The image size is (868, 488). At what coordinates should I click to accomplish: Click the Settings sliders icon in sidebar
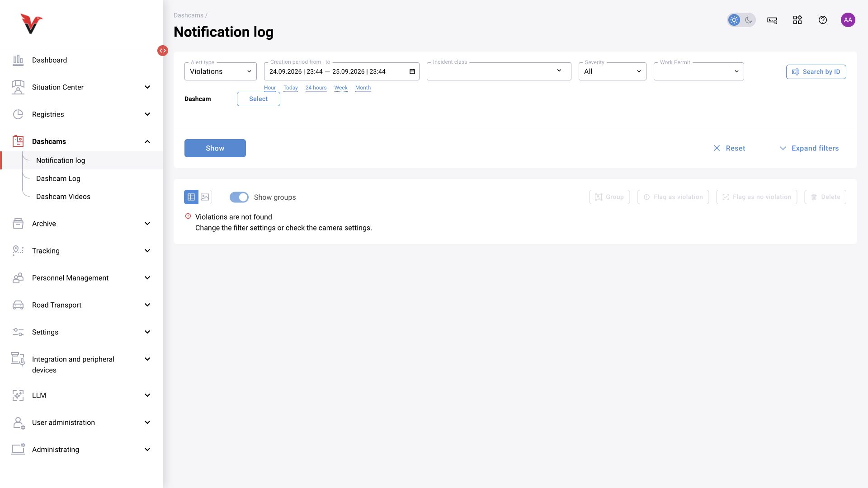click(x=18, y=332)
